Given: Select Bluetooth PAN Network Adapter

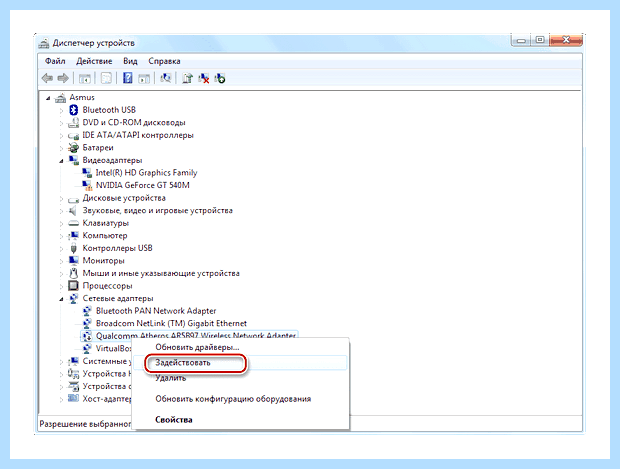Looking at the screenshot, I should click(156, 311).
